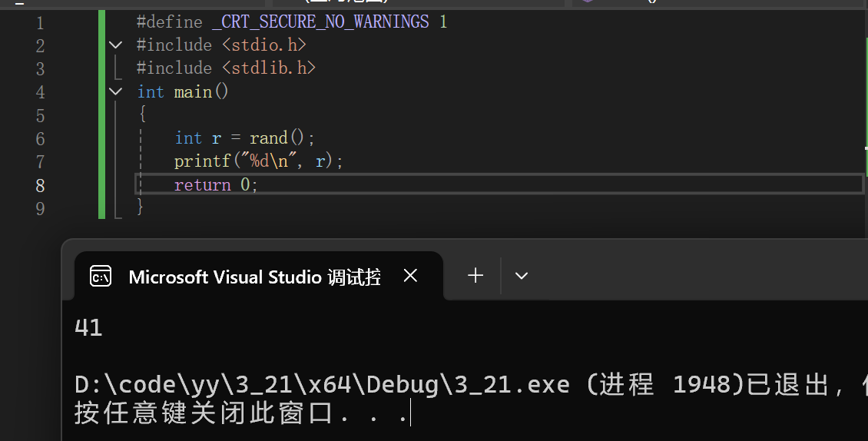This screenshot has height=441, width=868.
Task: Click the printf call on line 7
Action: tap(202, 161)
